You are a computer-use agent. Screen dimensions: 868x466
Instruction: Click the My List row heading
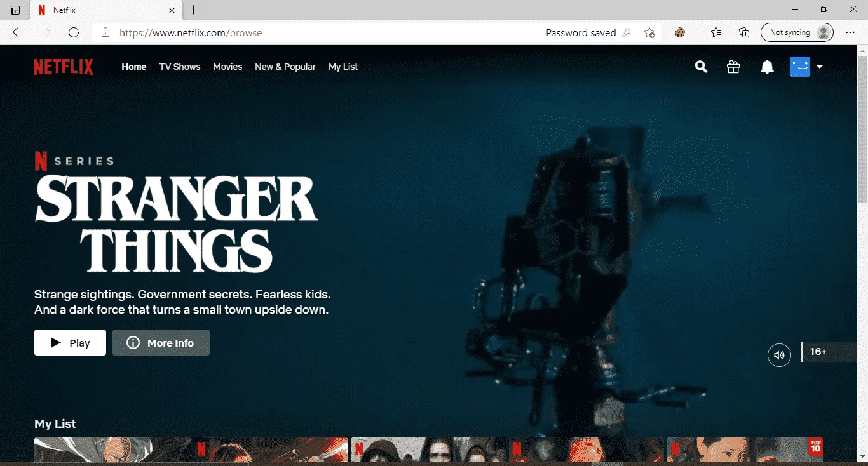pyautogui.click(x=55, y=423)
